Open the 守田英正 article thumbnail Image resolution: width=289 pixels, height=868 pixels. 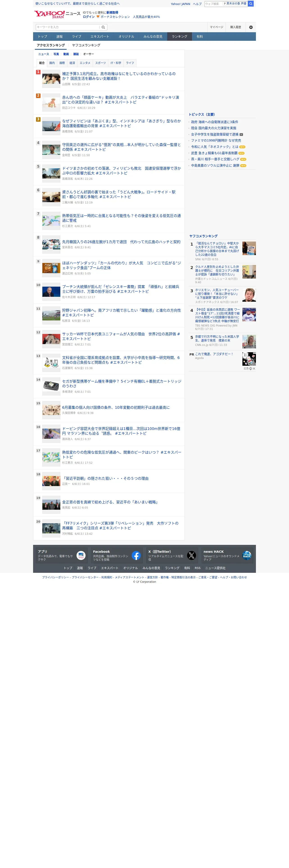point(51,150)
